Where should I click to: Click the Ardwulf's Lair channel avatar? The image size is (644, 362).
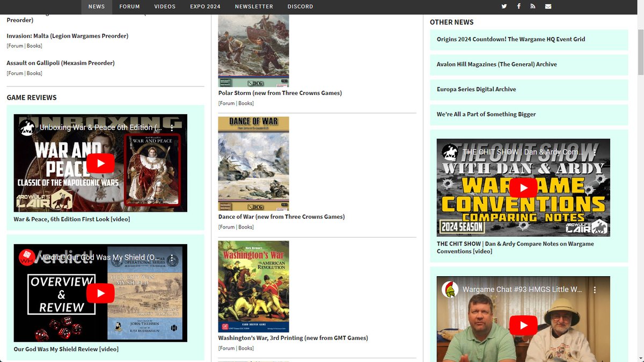(x=26, y=127)
